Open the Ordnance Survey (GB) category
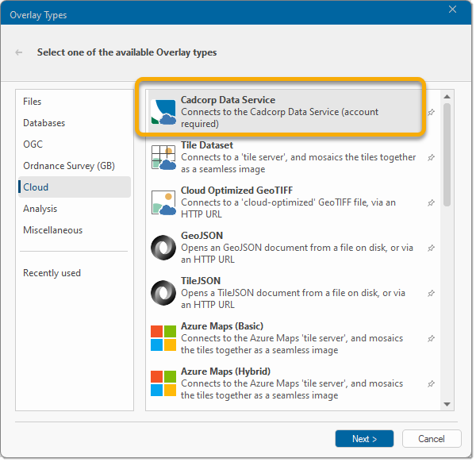The width and height of the screenshot is (476, 462). pyautogui.click(x=69, y=166)
